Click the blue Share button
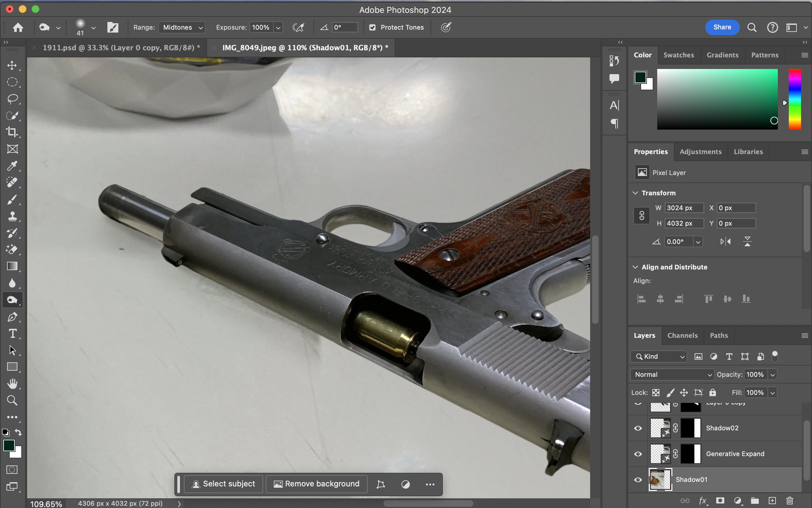This screenshot has height=508, width=812. coord(722,27)
